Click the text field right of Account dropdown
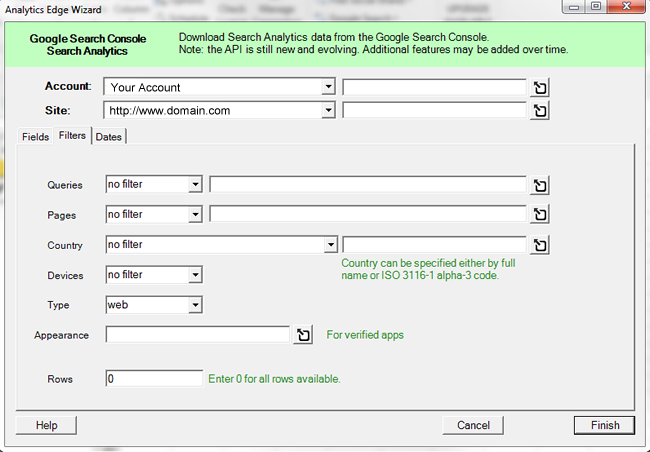The image size is (650, 452). pyautogui.click(x=434, y=87)
